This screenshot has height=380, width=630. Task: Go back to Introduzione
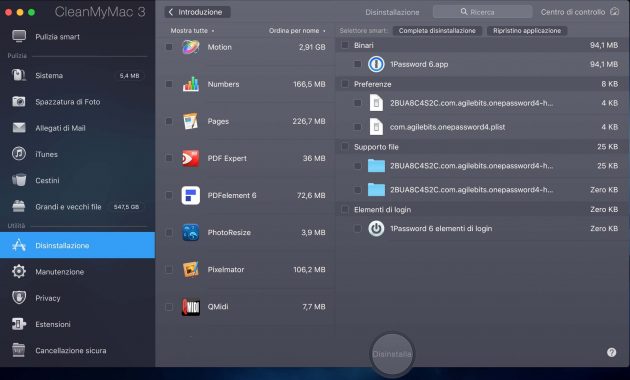point(197,12)
